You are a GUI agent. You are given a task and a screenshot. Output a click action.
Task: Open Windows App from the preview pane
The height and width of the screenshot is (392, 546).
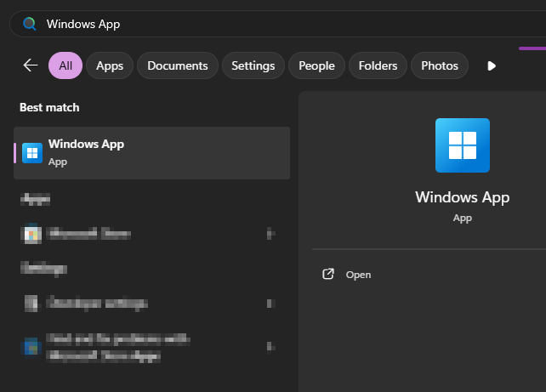click(358, 275)
